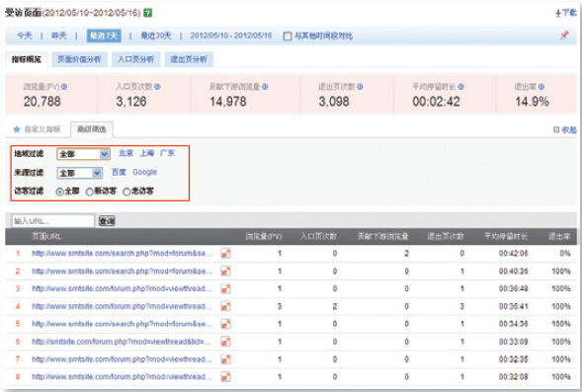The image size is (582, 392).
Task: Enable the 与其他时间段对比 checkbox
Action: [x=288, y=36]
